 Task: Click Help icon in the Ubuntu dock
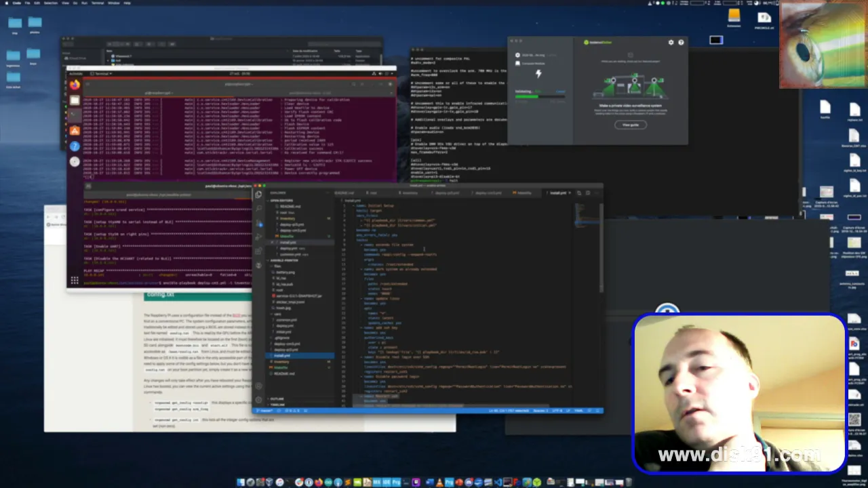75,146
